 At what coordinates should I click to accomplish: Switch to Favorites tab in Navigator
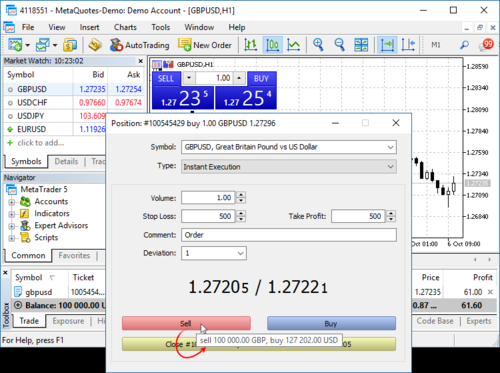coord(74,256)
